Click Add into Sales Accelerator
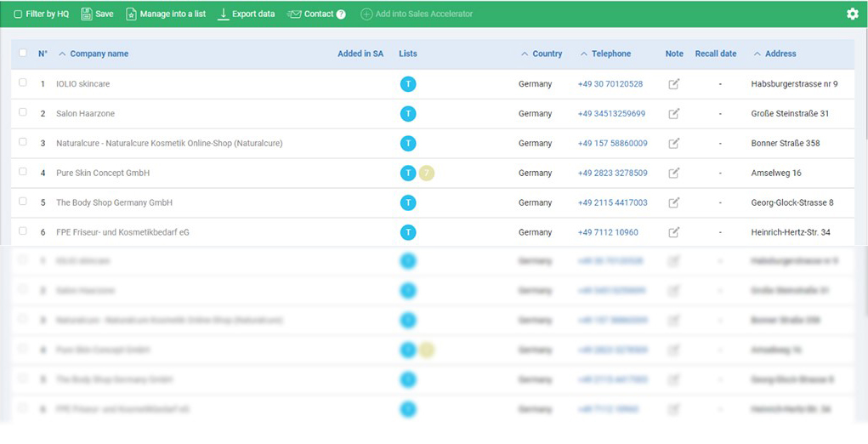 (x=417, y=14)
